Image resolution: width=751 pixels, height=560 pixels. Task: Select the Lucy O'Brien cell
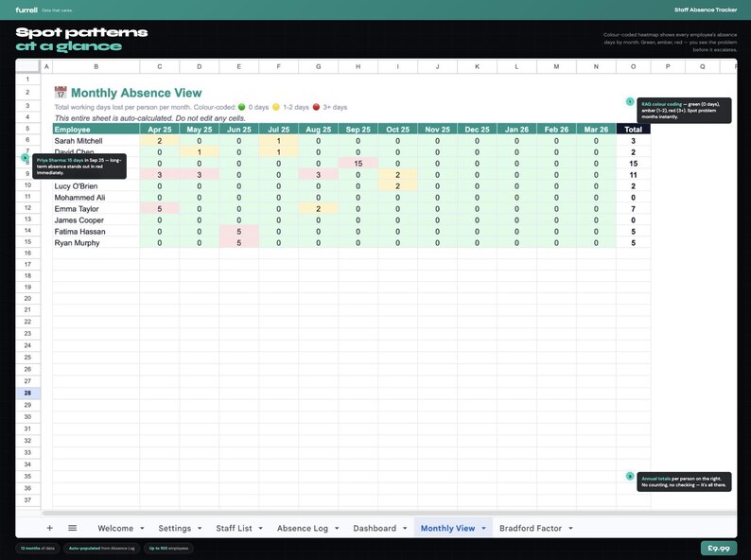pyautogui.click(x=96, y=185)
